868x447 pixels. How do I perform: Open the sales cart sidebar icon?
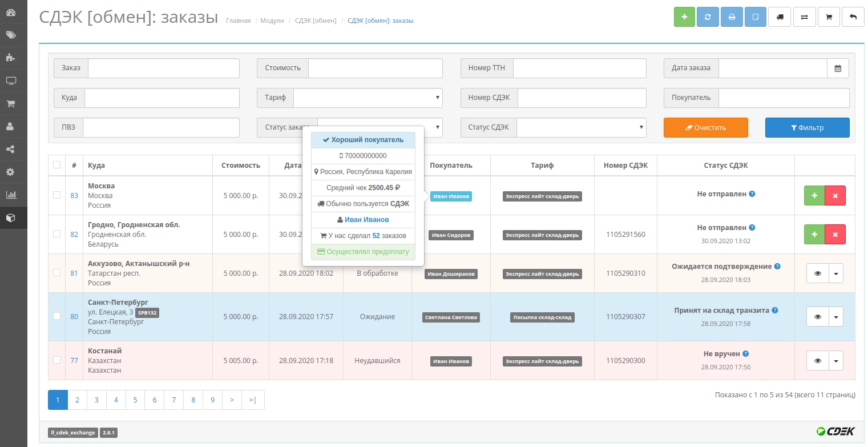[x=11, y=104]
